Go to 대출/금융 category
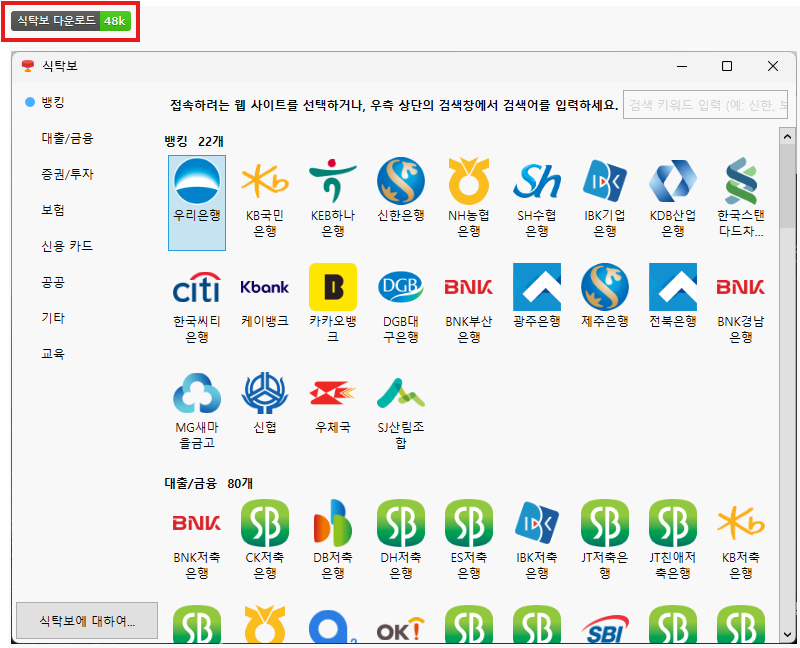The image size is (800, 648). [x=67, y=138]
